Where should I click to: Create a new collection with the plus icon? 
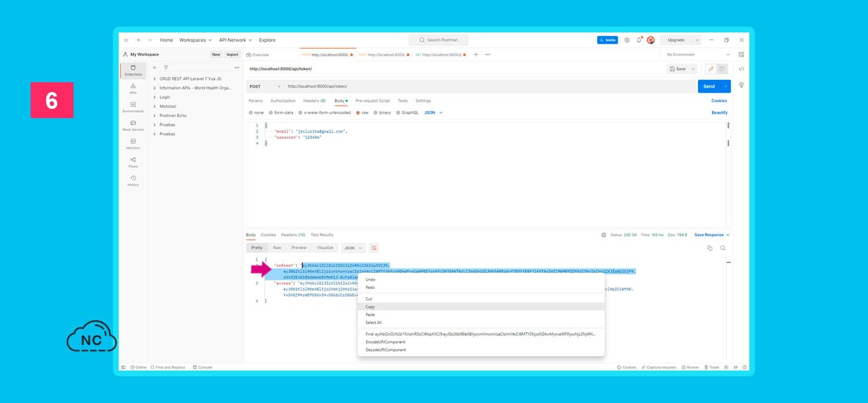155,68
